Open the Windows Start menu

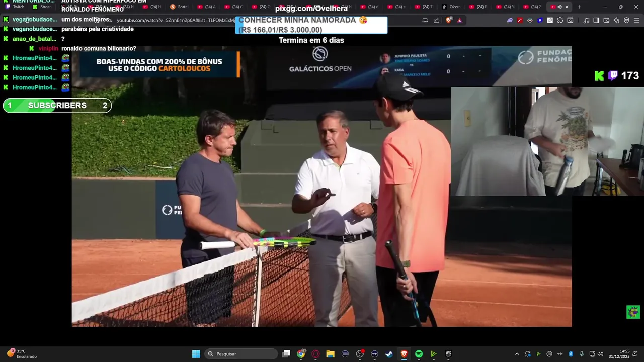[196, 354]
